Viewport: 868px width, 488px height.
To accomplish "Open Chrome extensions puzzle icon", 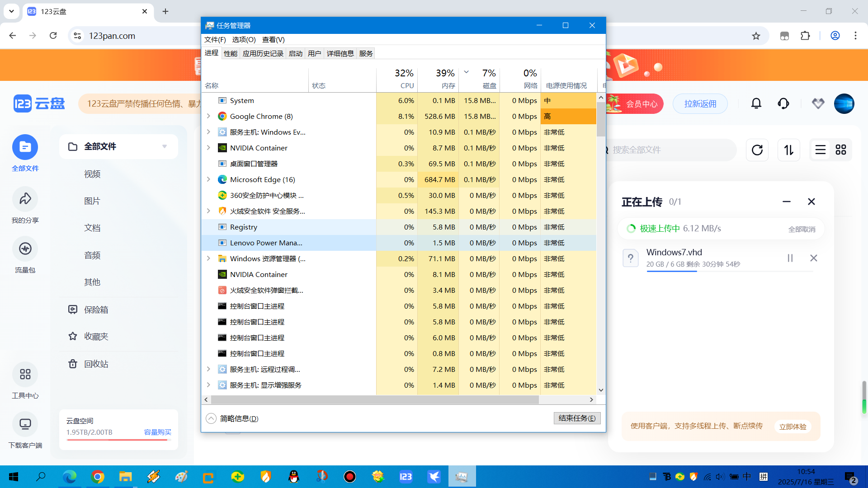I will coord(805,36).
